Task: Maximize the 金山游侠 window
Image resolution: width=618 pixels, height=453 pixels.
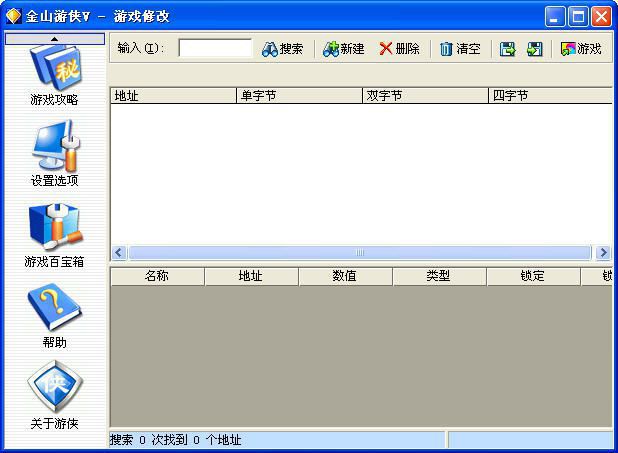Action: pos(578,17)
